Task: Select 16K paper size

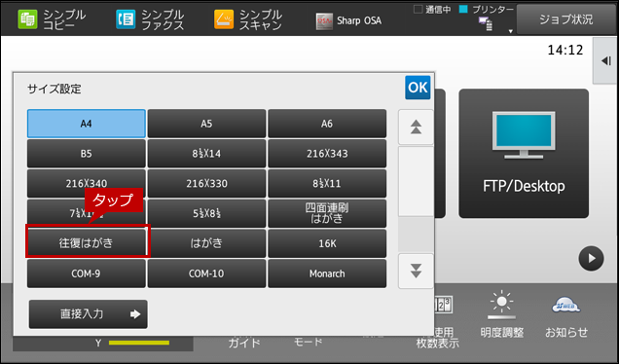Action: (x=327, y=243)
